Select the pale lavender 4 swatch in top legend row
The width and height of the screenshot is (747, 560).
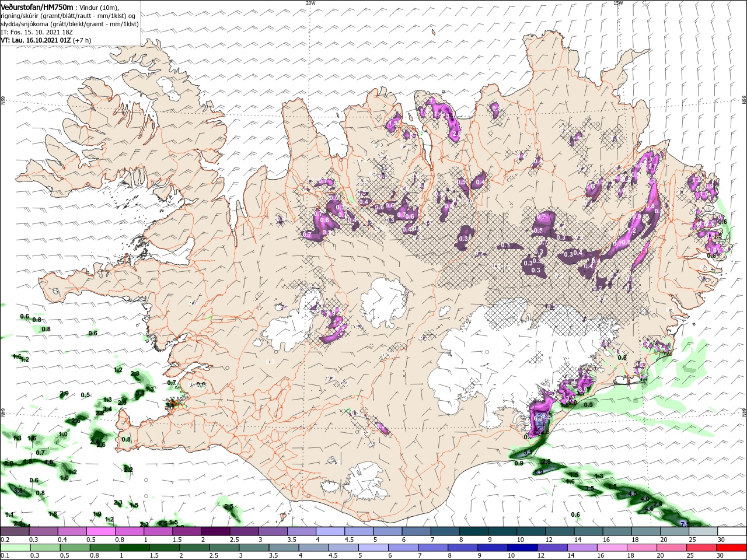pos(330,531)
